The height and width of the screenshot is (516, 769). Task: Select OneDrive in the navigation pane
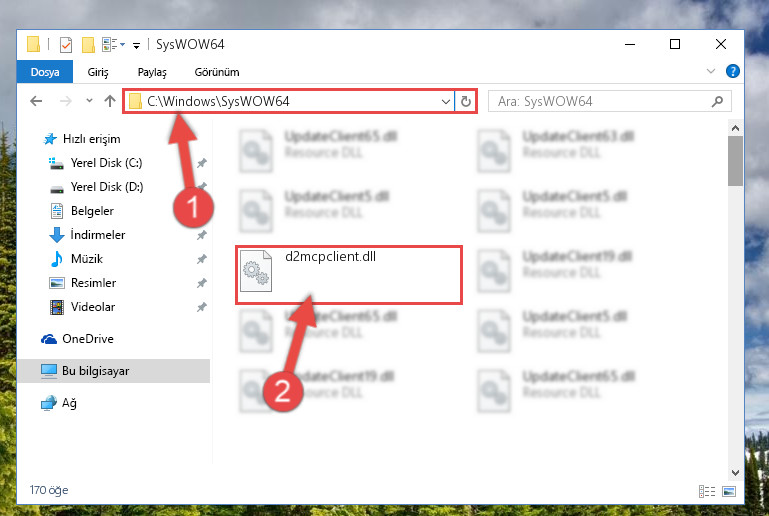click(x=88, y=339)
